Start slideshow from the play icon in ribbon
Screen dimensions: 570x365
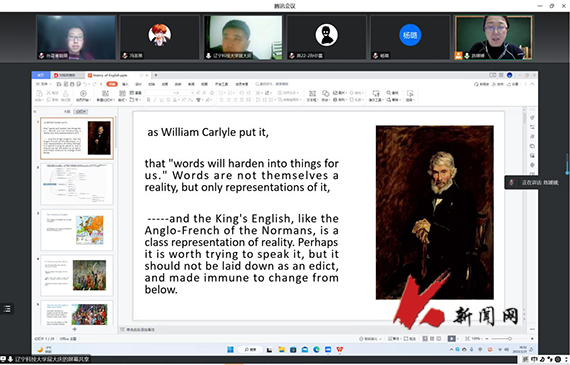coord(83,93)
